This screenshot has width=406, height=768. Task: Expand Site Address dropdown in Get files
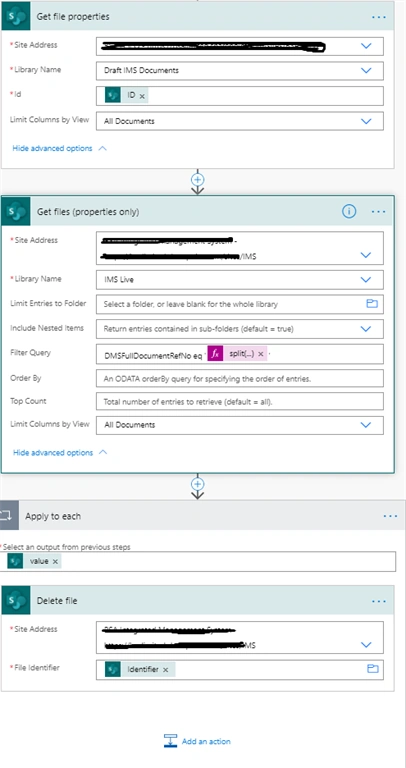(x=365, y=255)
